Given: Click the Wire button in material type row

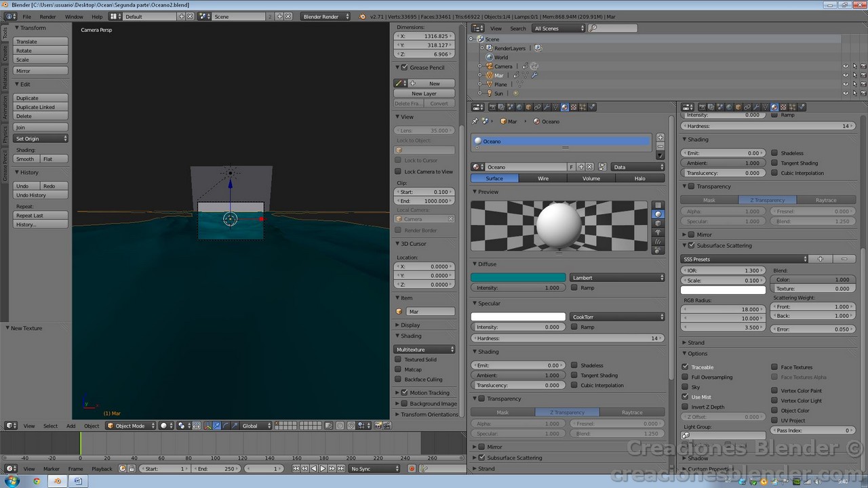Looking at the screenshot, I should [543, 178].
